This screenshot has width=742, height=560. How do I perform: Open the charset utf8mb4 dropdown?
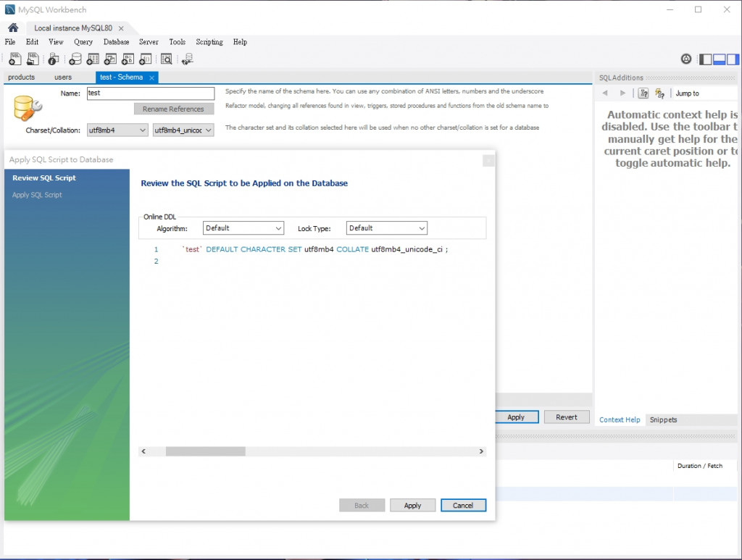pos(117,130)
